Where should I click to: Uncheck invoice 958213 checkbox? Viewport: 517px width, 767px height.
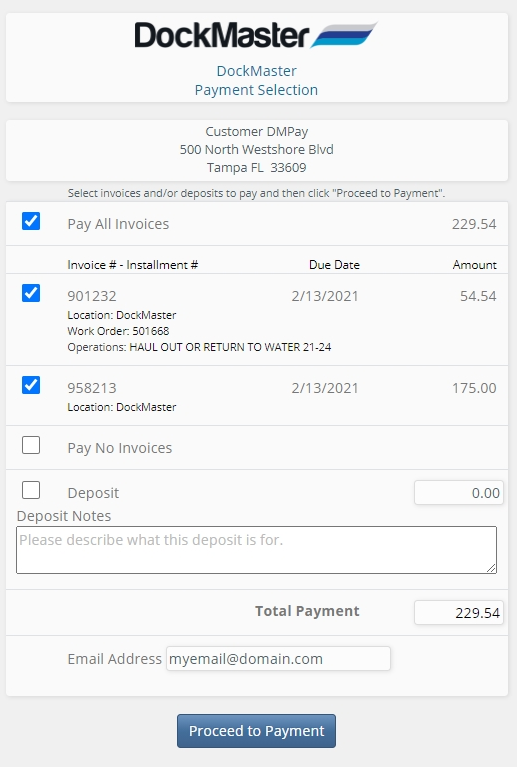pos(31,385)
